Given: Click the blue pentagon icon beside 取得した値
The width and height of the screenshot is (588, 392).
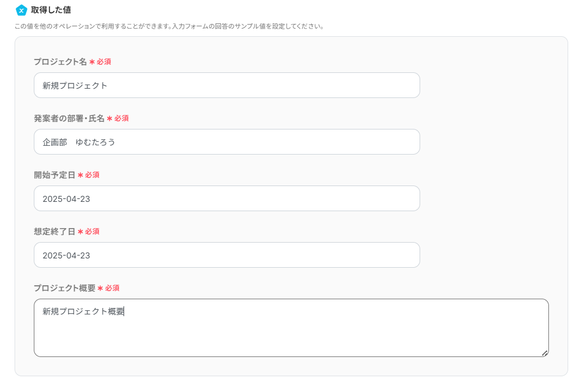Looking at the screenshot, I should (22, 10).
